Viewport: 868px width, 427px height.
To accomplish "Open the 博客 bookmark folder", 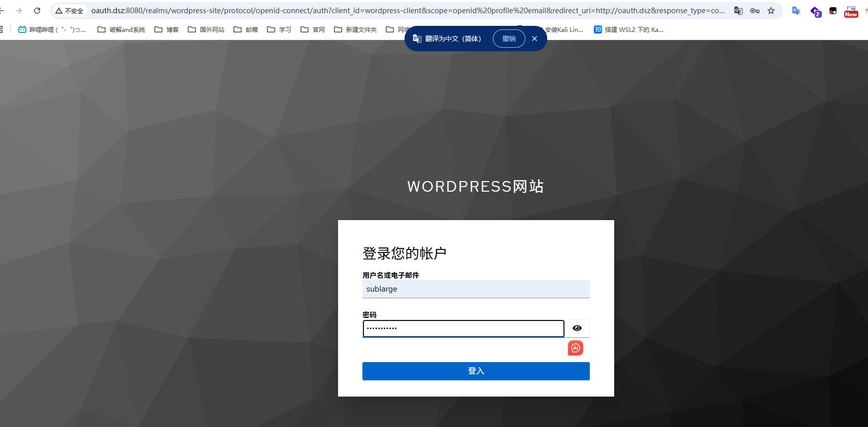I will pyautogui.click(x=166, y=30).
